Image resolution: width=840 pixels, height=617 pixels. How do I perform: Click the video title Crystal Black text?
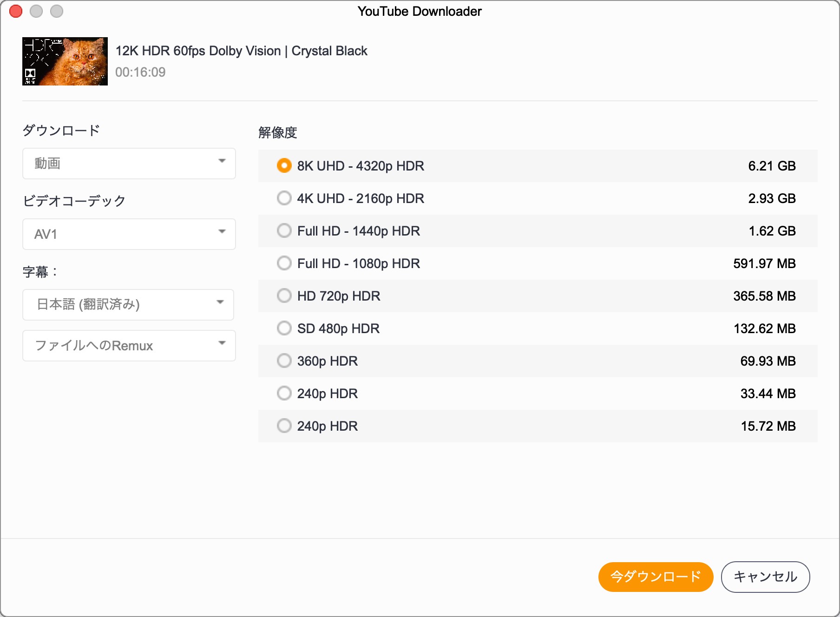point(241,51)
